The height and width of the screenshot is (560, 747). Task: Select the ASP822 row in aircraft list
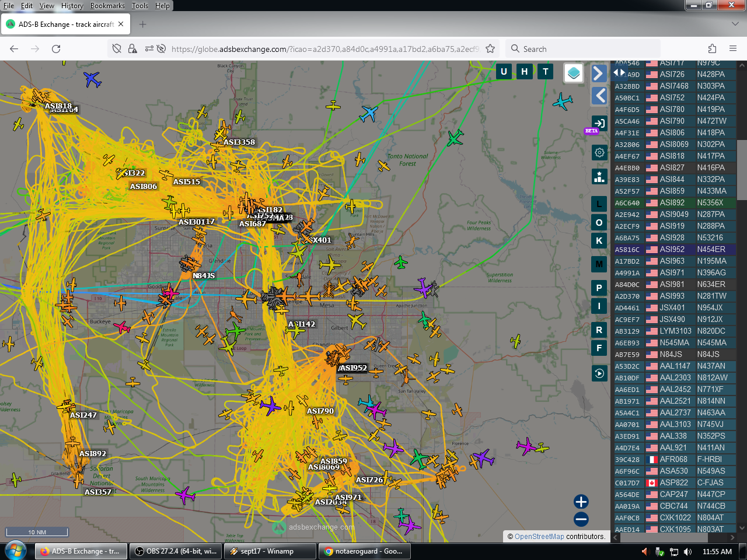(x=674, y=483)
